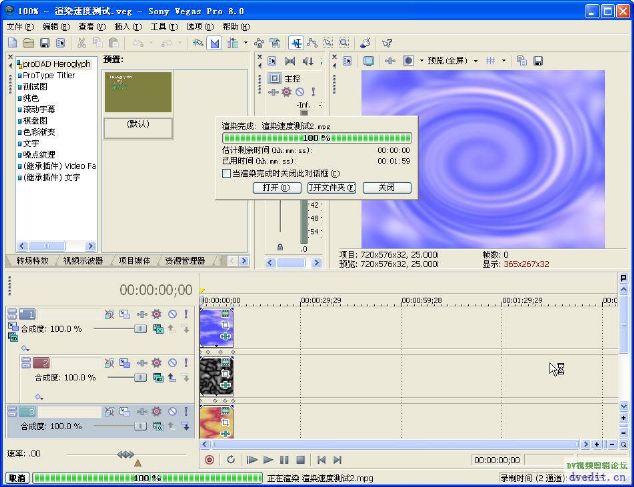Screen dimensions: 634x487
Task: Go to start of project button
Action: (321, 460)
